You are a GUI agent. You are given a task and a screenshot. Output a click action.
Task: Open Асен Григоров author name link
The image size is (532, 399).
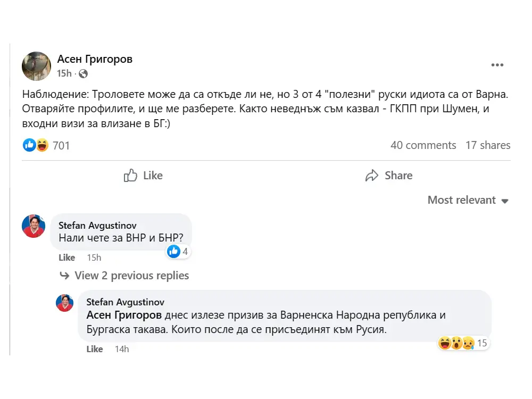[95, 59]
